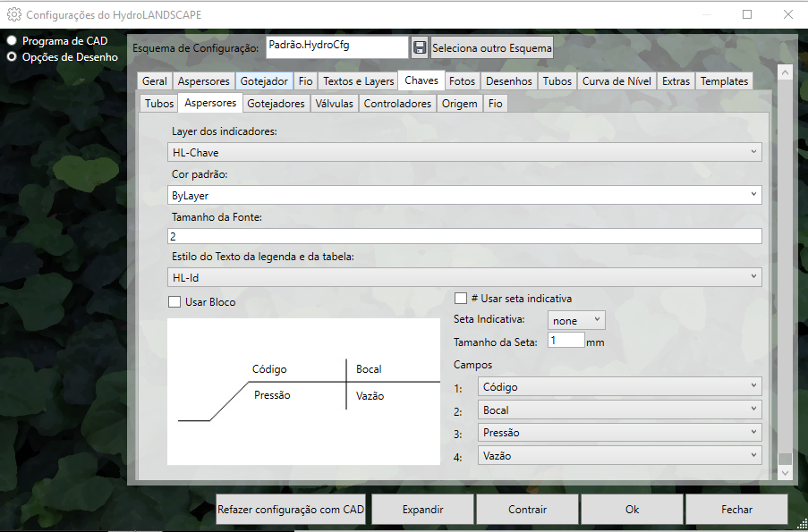Click the Tamanho da Fonte input field
Screen dimensions: 808x532
(x=464, y=236)
